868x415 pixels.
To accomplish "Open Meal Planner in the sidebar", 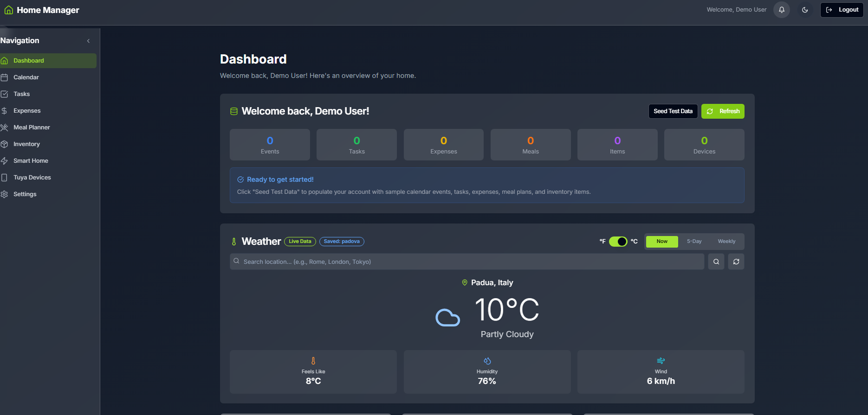I will (32, 128).
